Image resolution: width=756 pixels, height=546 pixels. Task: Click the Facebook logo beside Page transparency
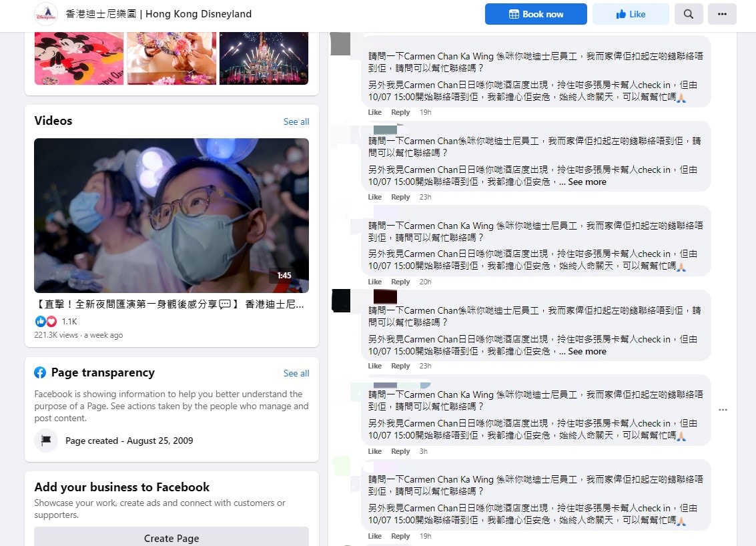[x=40, y=372]
